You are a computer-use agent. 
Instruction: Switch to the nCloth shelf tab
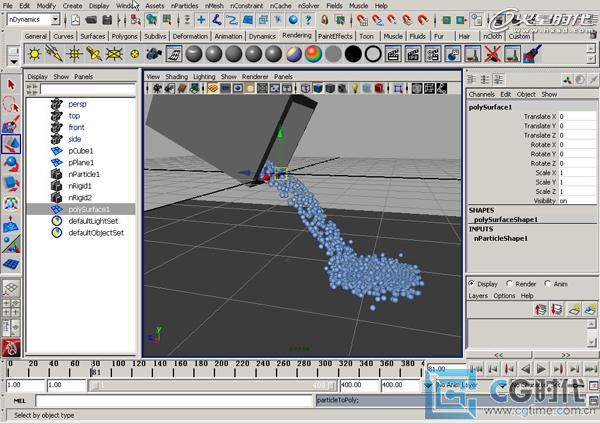click(x=492, y=36)
